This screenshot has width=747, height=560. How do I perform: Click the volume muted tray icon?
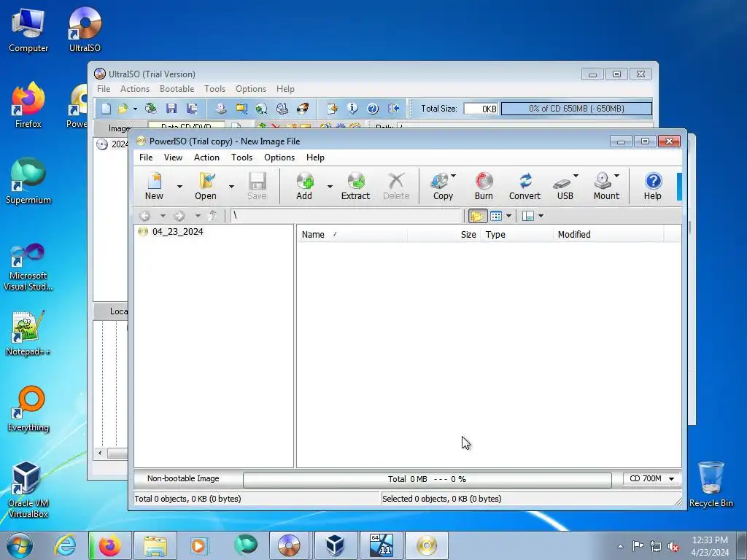point(673,547)
